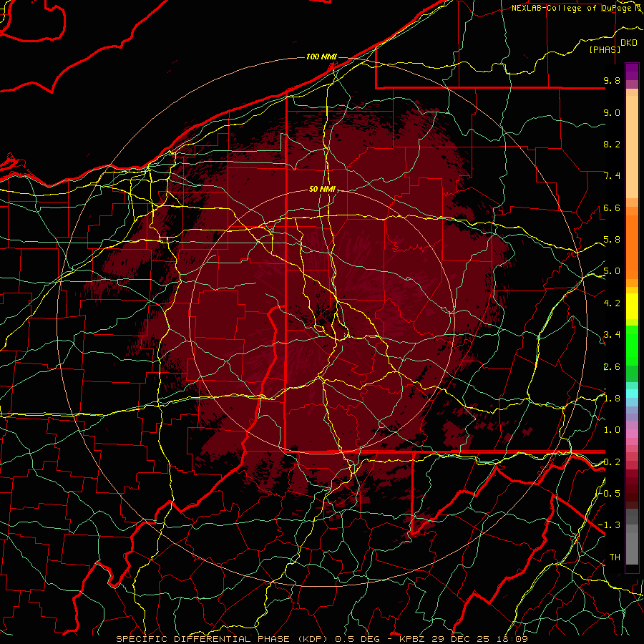The image size is (644, 644).
Task: Click the 6.6 legend value
Action: pyautogui.click(x=612, y=208)
